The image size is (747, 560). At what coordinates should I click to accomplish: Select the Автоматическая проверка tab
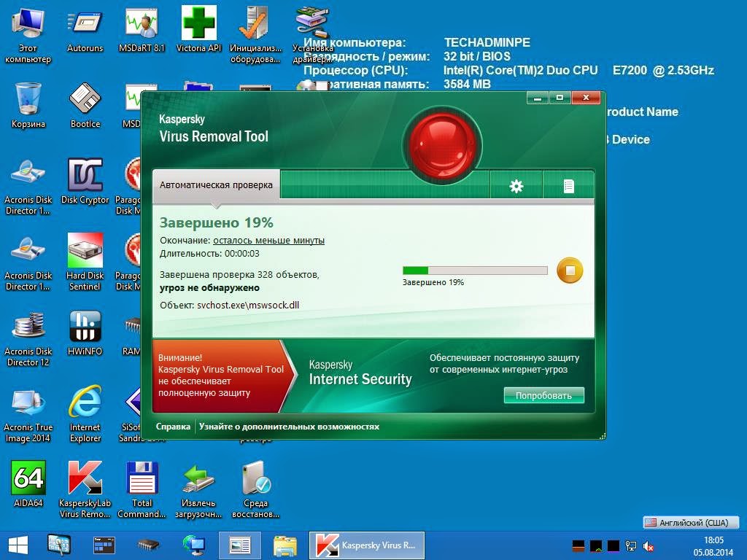[216, 184]
